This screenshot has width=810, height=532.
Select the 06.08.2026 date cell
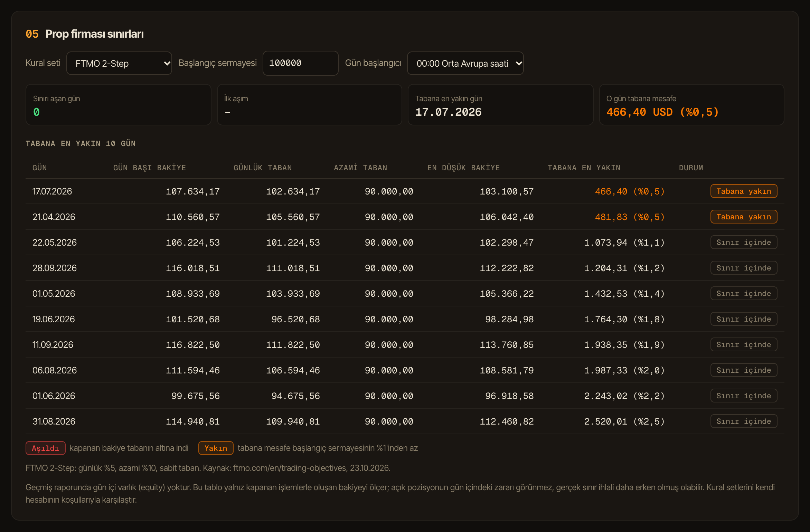pyautogui.click(x=55, y=370)
